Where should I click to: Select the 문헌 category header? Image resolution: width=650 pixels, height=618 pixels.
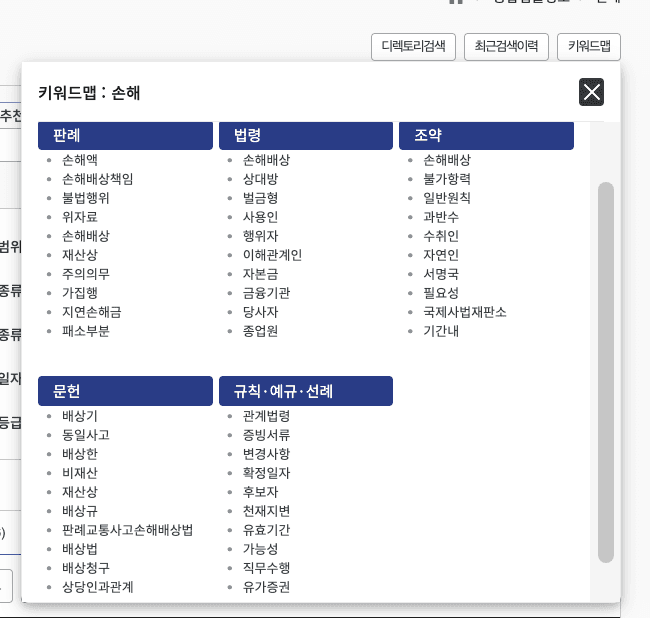[x=125, y=391]
